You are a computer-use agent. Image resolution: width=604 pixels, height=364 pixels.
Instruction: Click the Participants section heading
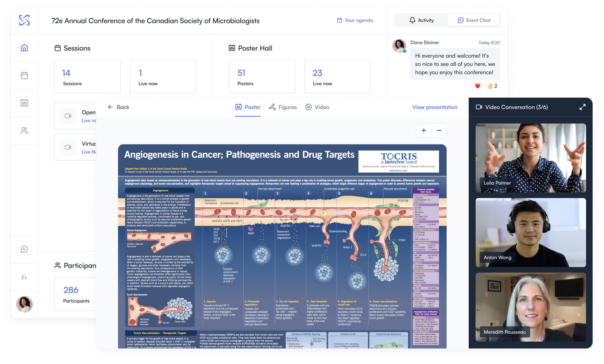click(75, 265)
